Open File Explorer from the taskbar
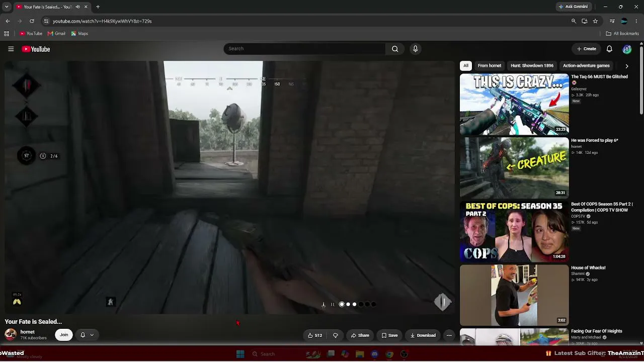 coord(360,354)
